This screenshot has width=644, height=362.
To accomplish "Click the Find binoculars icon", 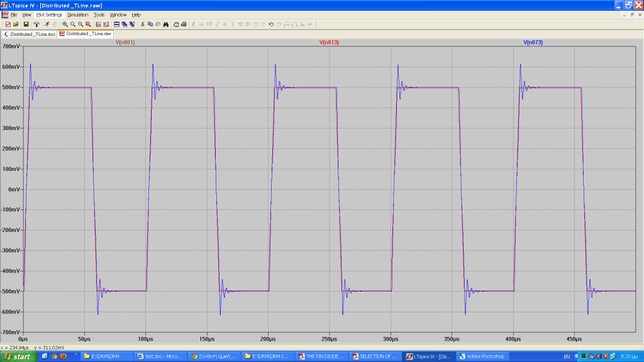I will click(165, 24).
